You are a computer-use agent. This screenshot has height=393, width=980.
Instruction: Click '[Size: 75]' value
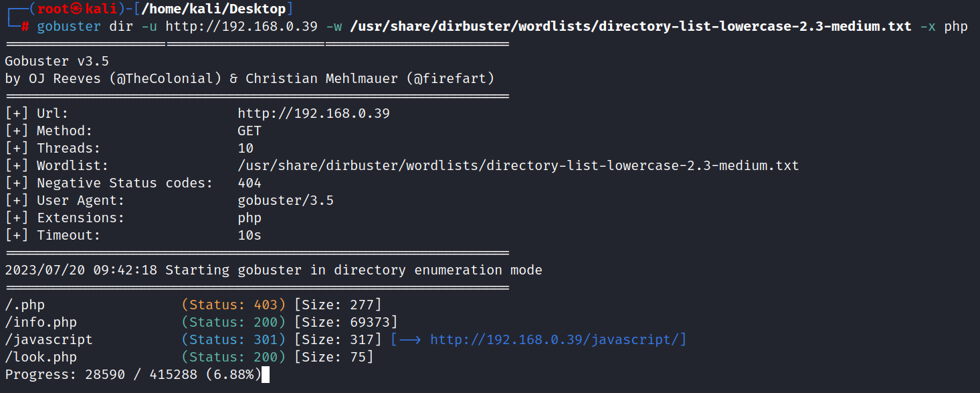[334, 357]
